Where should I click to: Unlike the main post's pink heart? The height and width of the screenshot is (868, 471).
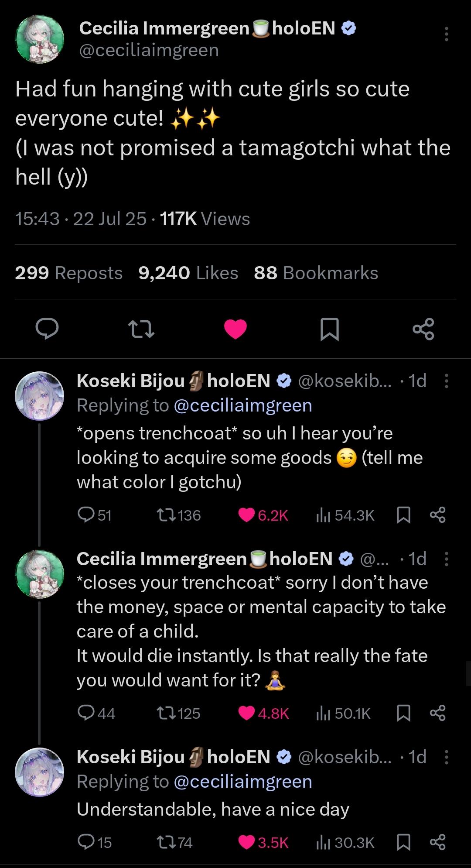click(x=235, y=329)
